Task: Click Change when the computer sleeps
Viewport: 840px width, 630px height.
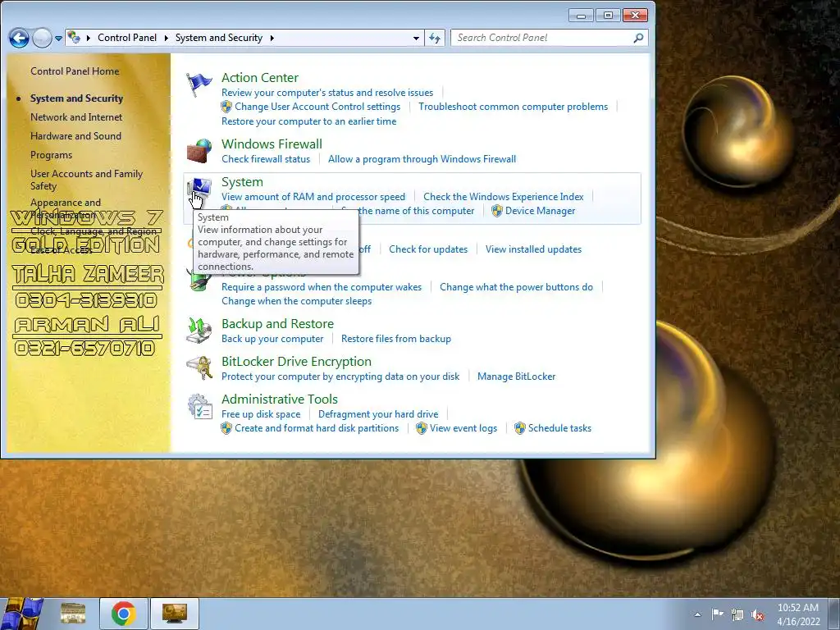Action: [x=296, y=301]
